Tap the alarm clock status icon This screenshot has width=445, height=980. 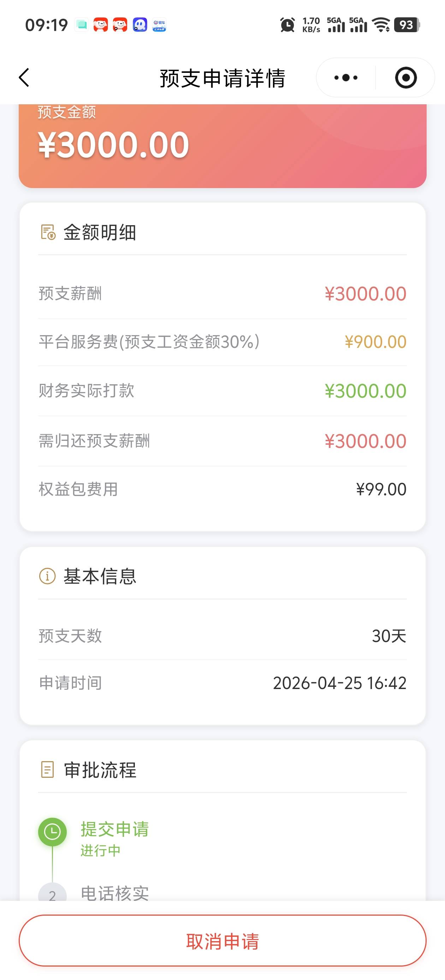287,25
